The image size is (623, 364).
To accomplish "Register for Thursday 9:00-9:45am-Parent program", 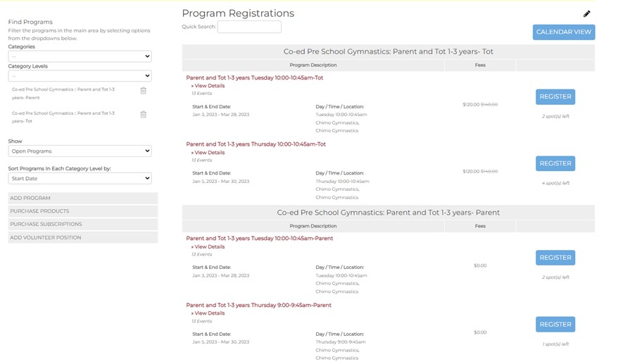I will 555,325.
